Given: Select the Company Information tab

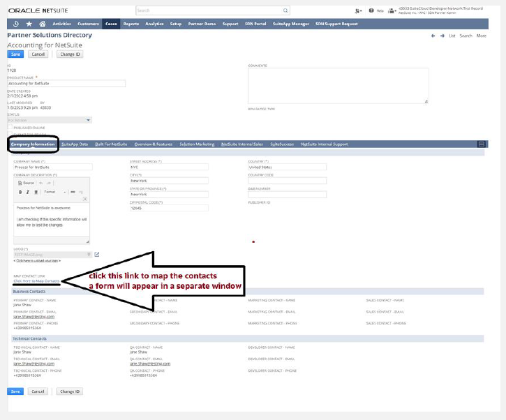Looking at the screenshot, I should click(33, 144).
